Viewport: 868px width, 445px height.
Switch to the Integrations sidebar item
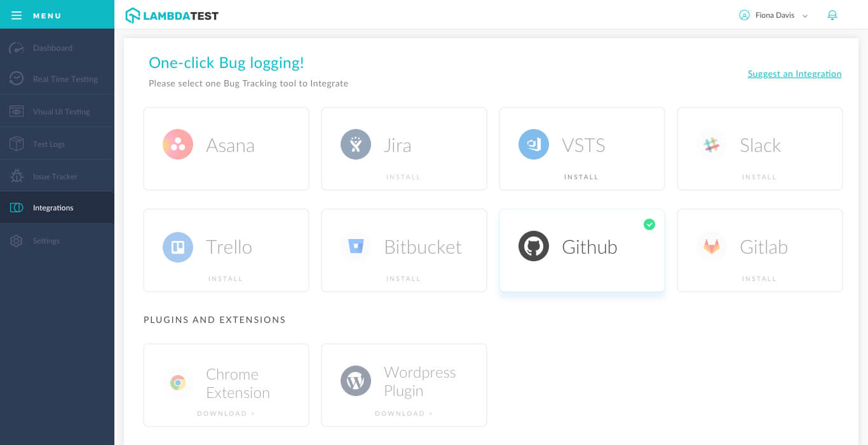53,207
